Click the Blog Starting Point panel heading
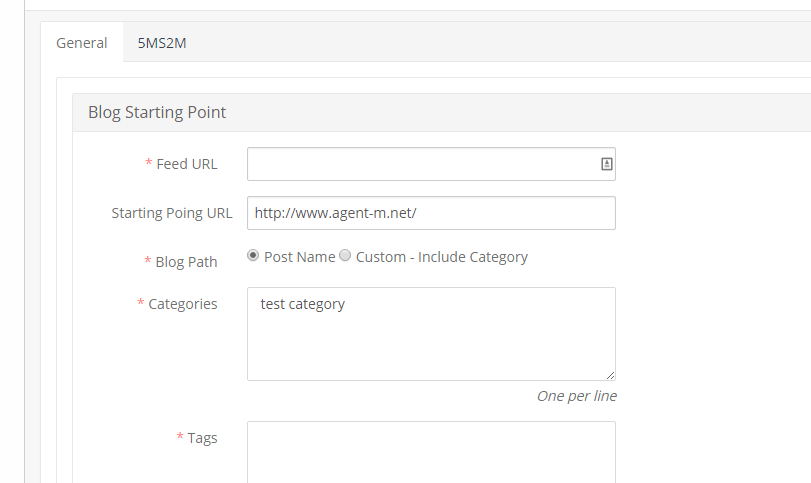Image resolution: width=811 pixels, height=483 pixels. (157, 112)
